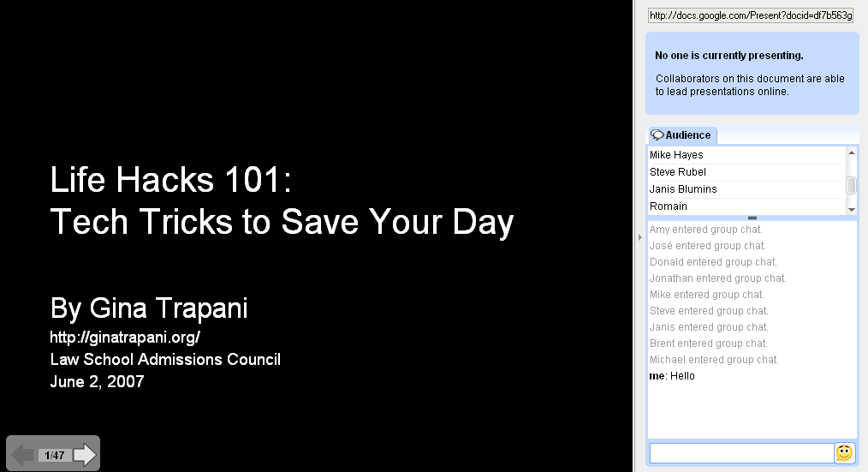Select Janis Blumins in the audience list
868x472 pixels.
(x=746, y=189)
